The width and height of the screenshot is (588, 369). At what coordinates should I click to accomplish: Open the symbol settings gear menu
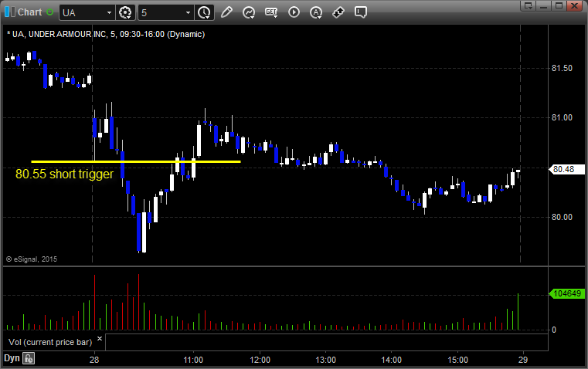click(x=125, y=12)
